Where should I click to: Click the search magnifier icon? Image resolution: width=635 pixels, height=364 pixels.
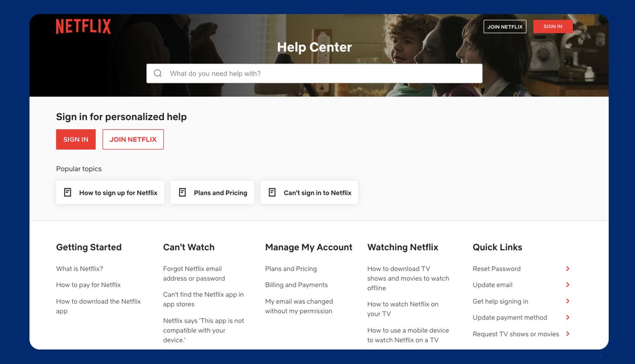click(x=158, y=73)
